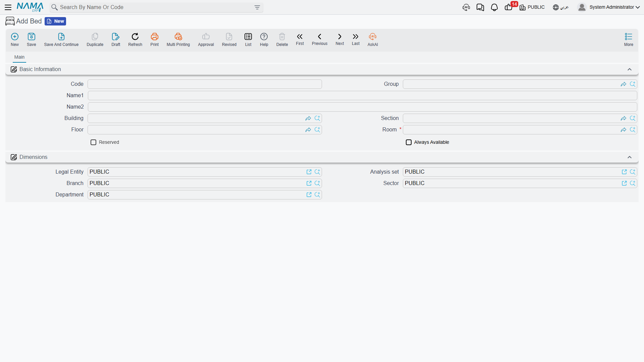Collapse the Basic Information section
Screen dimensions: 644x362
[630, 69]
